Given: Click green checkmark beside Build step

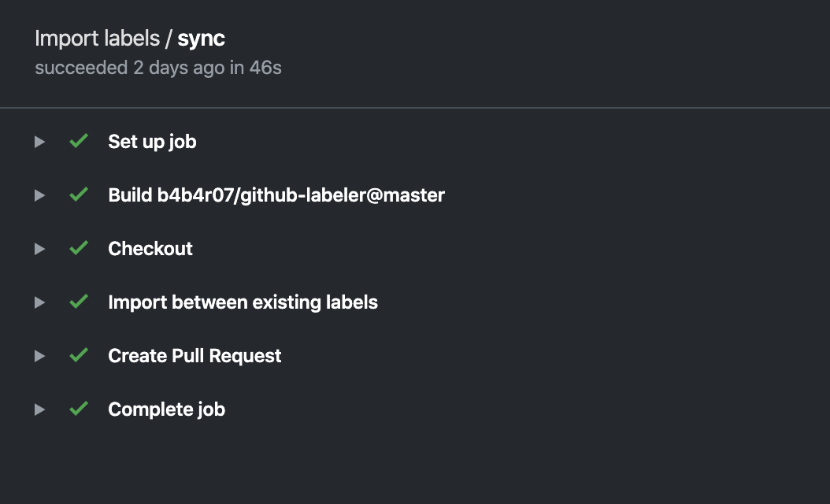Looking at the screenshot, I should coord(79,195).
